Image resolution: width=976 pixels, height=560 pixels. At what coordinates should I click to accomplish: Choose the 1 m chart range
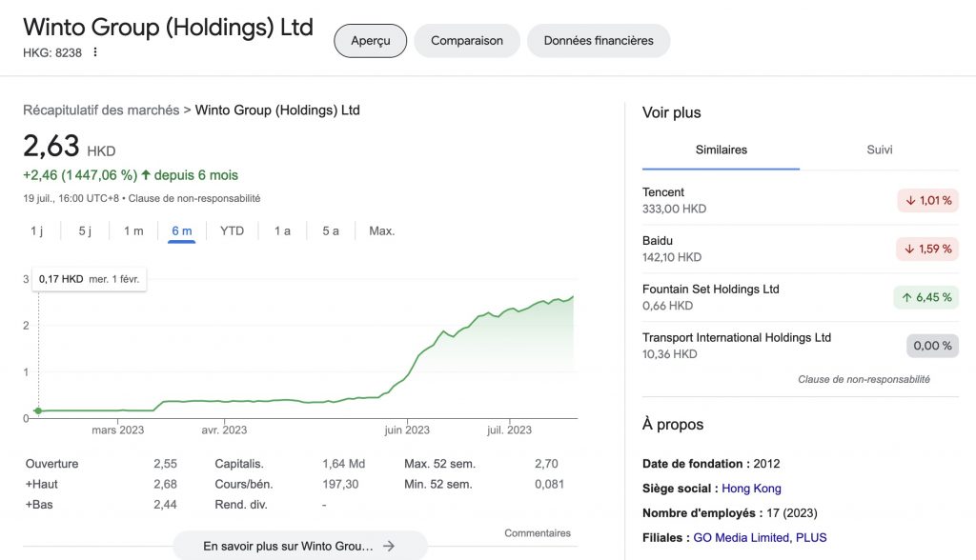pyautogui.click(x=133, y=230)
